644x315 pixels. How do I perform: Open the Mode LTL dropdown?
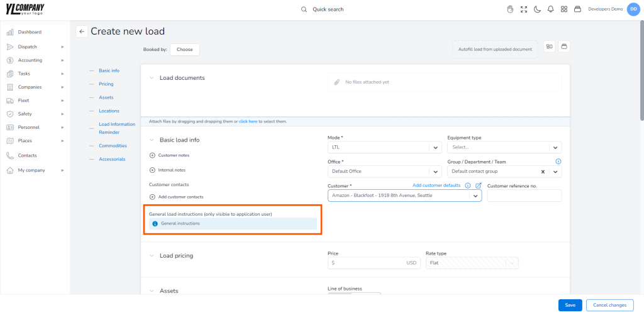point(384,147)
